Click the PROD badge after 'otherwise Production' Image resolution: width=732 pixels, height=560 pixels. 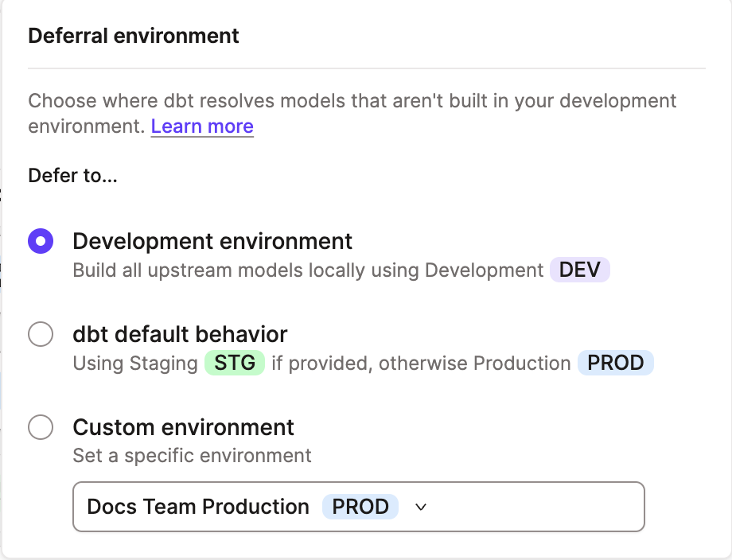[617, 363]
